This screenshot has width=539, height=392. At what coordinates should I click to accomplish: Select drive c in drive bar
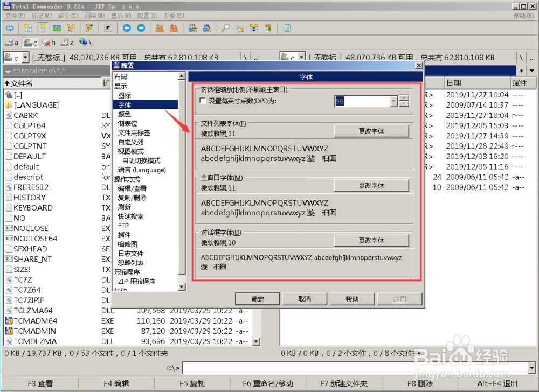(x=30, y=43)
